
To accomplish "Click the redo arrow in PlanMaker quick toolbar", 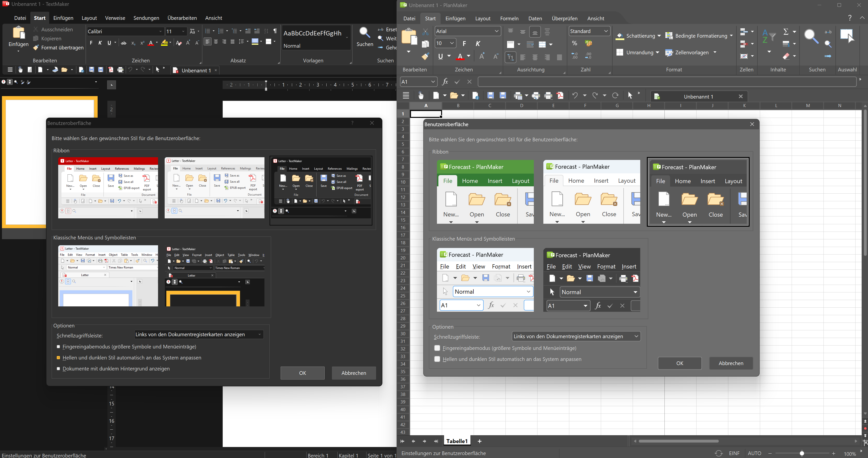I will pyautogui.click(x=595, y=96).
